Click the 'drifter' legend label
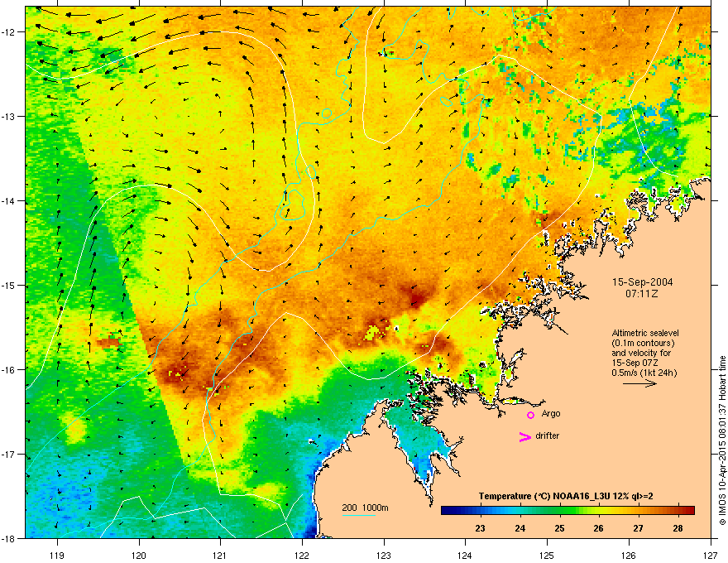728x563 pixels. (548, 435)
